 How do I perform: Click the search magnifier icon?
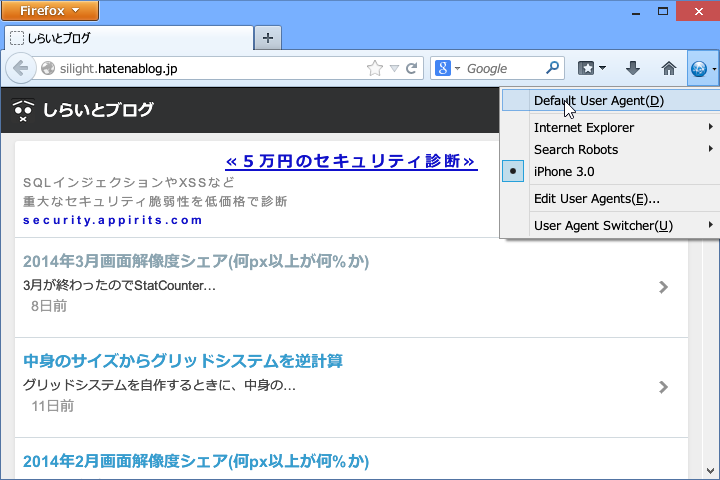[552, 68]
